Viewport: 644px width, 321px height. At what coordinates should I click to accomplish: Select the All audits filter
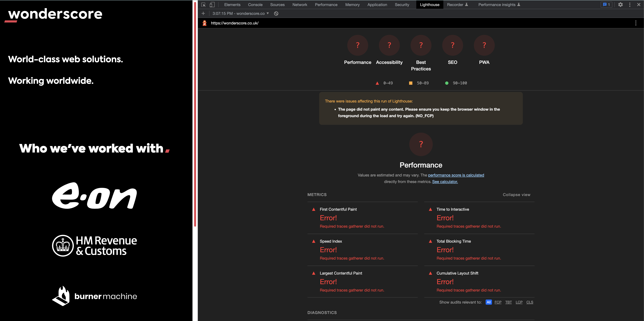point(489,302)
